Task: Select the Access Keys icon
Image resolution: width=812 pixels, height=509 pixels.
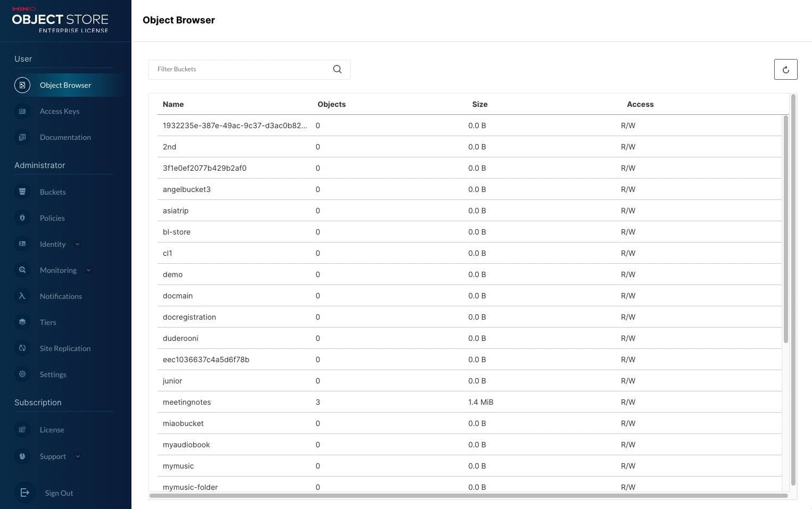Action: (x=22, y=111)
